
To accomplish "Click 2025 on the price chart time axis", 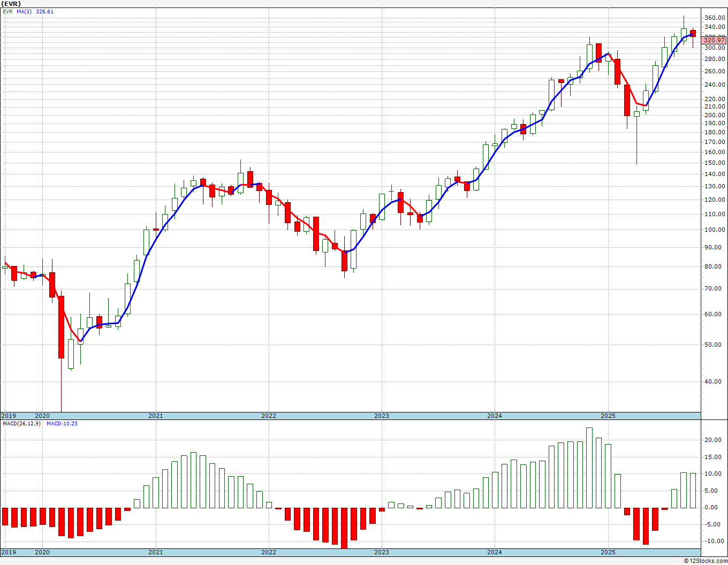I will click(608, 416).
